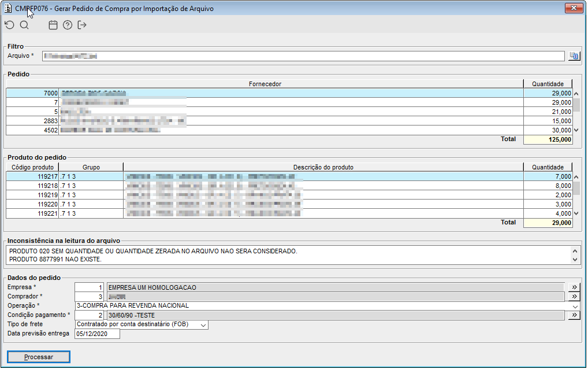The height and width of the screenshot is (369, 588).
Task: Expand the Operação dropdown
Action: point(575,307)
